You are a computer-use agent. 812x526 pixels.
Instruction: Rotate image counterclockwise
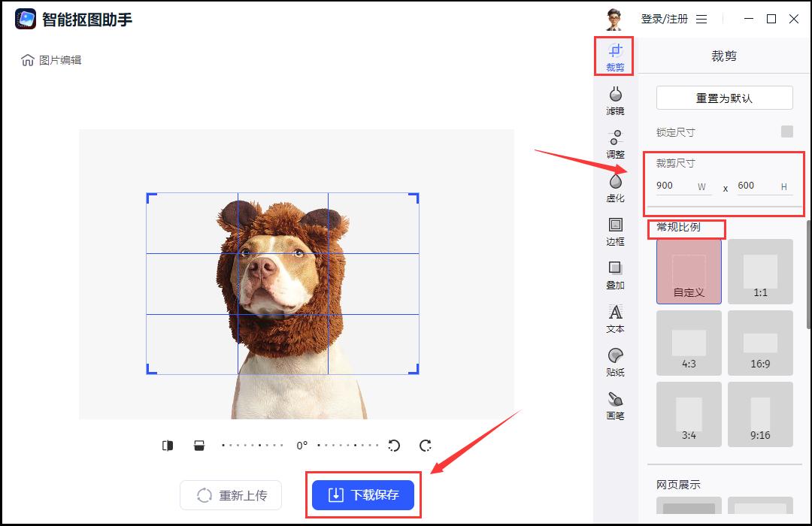click(394, 446)
